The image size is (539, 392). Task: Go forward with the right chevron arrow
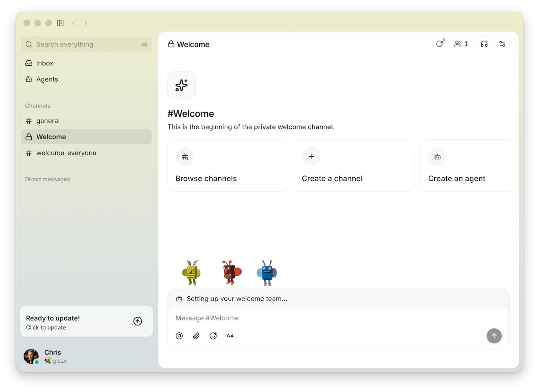click(x=86, y=23)
